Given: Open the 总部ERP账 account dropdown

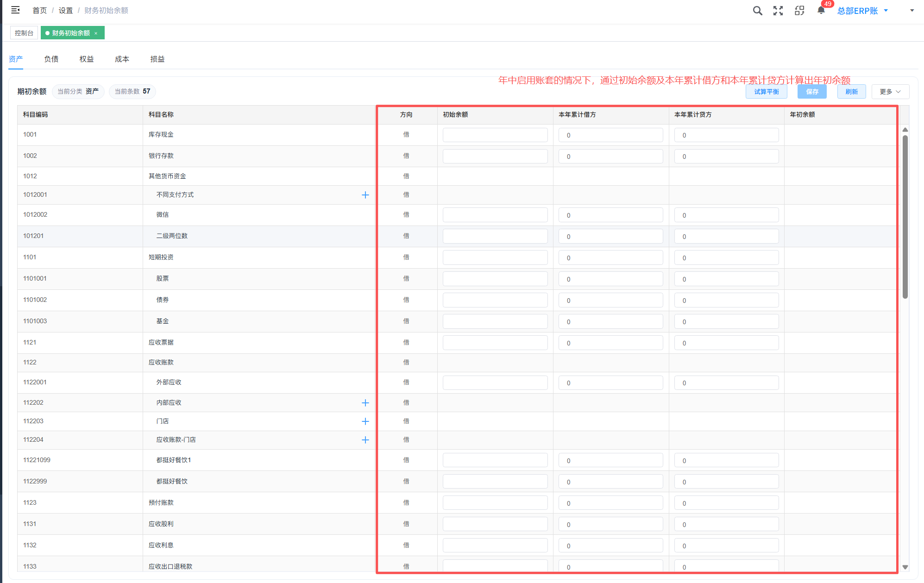Looking at the screenshot, I should [862, 11].
